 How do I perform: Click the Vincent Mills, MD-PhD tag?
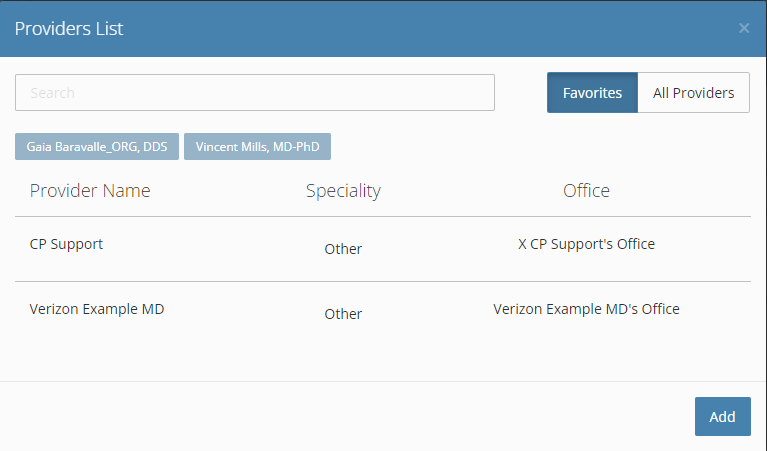pyautogui.click(x=257, y=146)
